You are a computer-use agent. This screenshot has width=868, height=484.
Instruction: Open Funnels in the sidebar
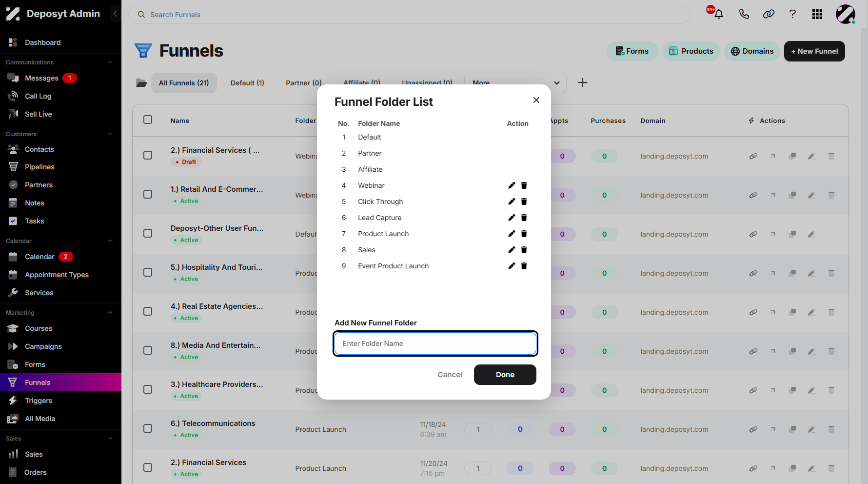point(60,383)
